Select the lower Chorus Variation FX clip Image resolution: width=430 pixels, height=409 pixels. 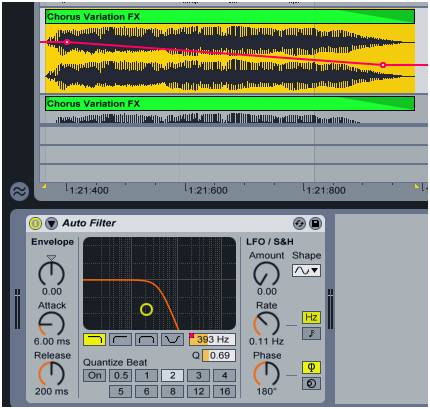point(230,104)
